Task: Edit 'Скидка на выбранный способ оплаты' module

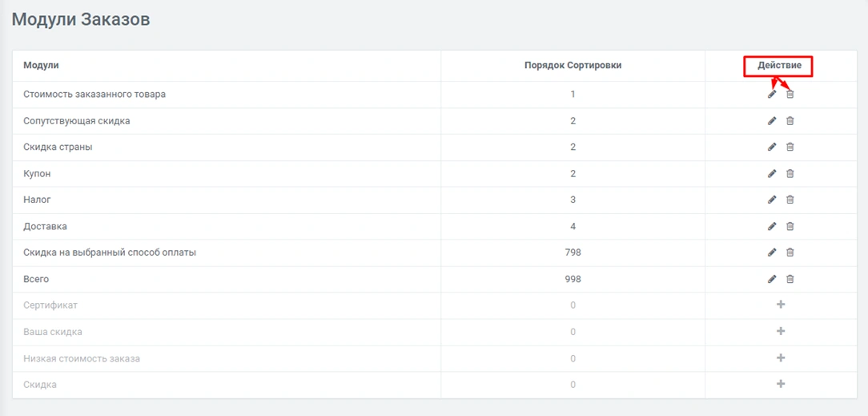Action: tap(772, 252)
